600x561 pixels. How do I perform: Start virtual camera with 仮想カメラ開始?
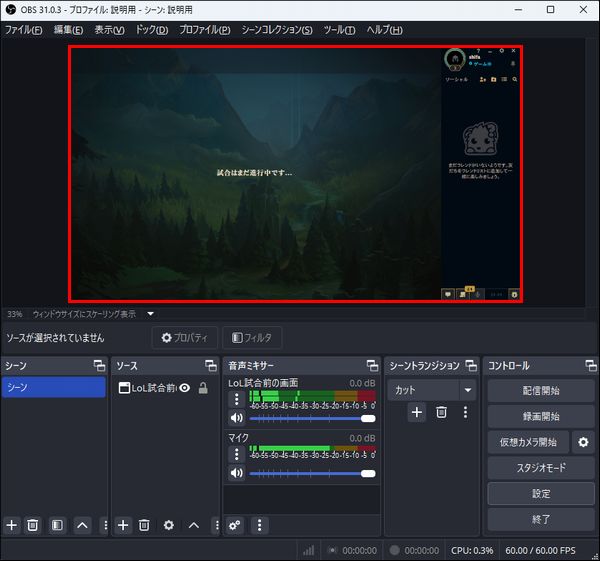[x=528, y=442]
